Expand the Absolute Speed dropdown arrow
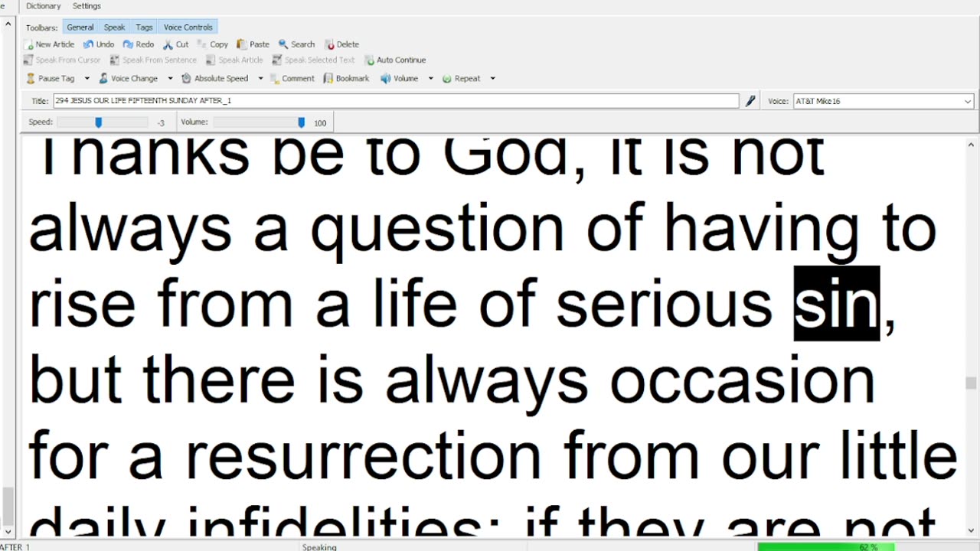This screenshot has height=551, width=980. (x=260, y=78)
